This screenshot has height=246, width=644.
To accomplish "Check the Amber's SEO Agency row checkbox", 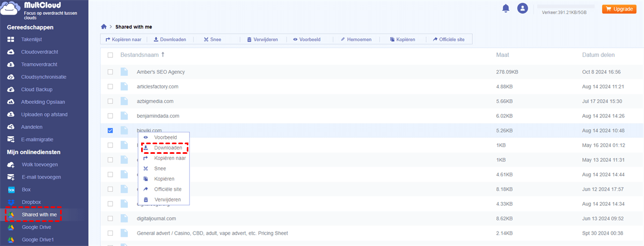I will 110,72.
